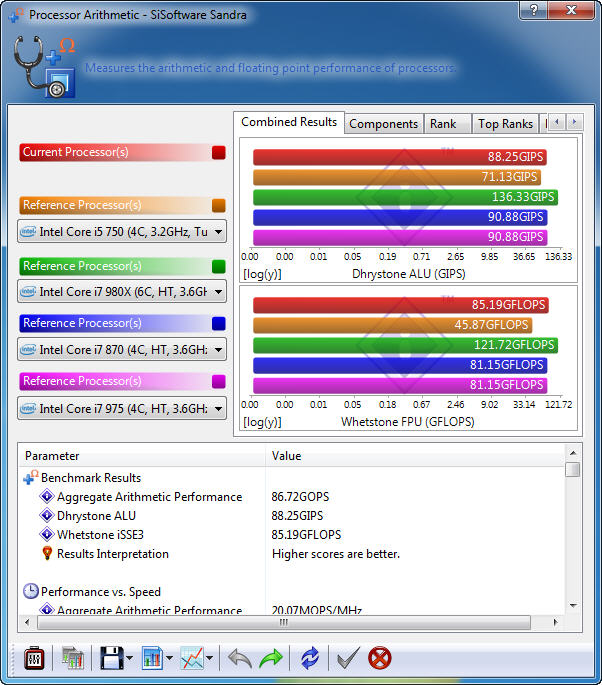Screen dimensions: 602x685
Task: Open the Intel Core i7 870 dropdown
Action: pos(122,349)
